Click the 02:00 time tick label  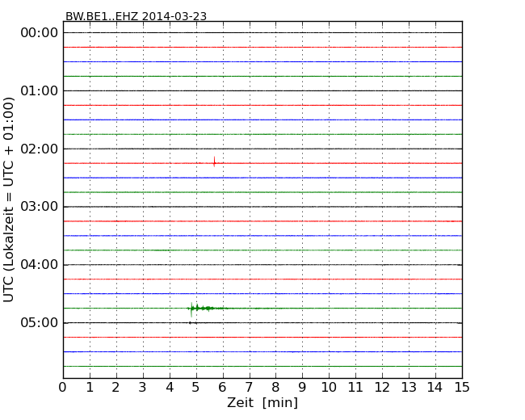tap(40, 149)
